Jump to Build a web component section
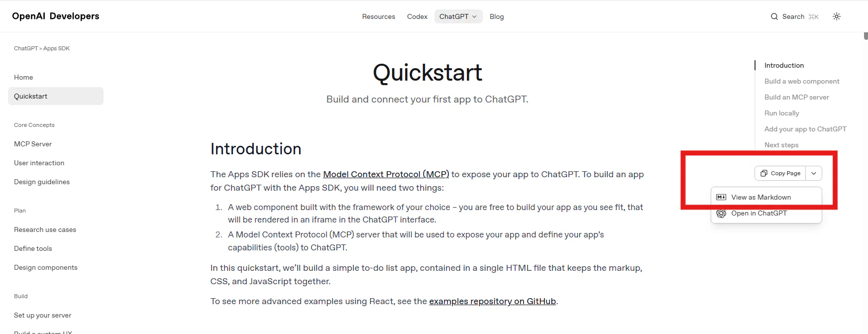This screenshot has height=334, width=868. point(801,81)
